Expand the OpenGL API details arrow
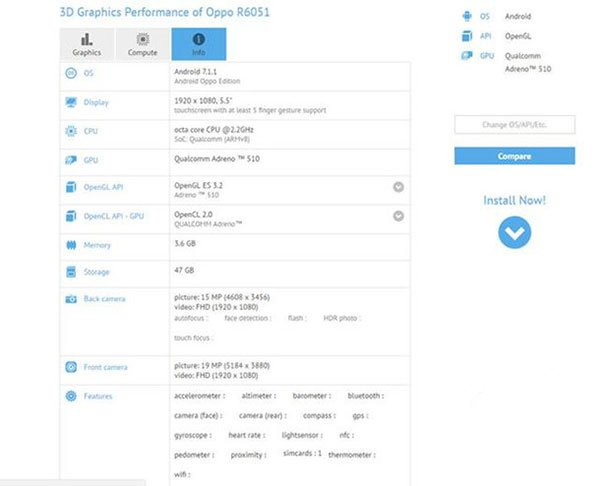This screenshot has width=600, height=486. pos(398,187)
